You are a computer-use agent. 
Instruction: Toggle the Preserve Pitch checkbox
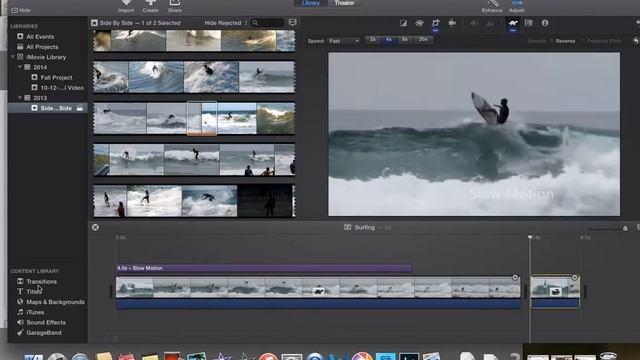coord(583,41)
